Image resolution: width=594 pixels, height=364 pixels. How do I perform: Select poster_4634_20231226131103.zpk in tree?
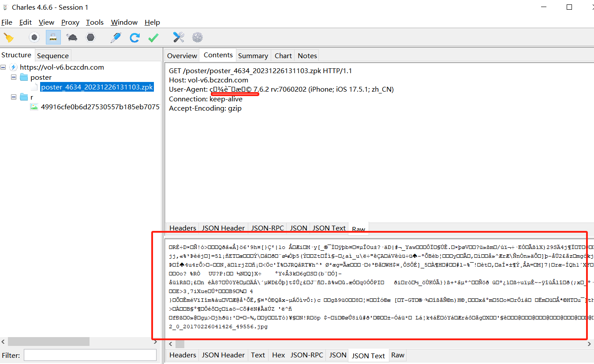[x=97, y=87]
